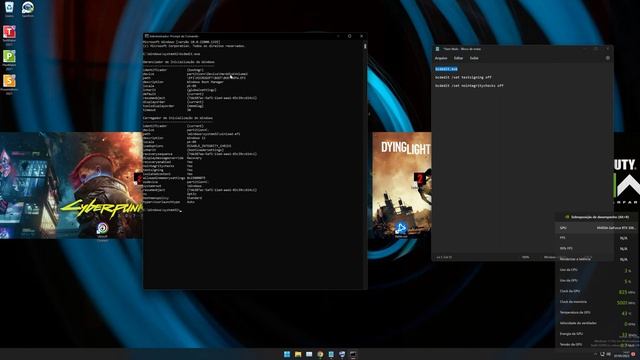The width and height of the screenshot is (640, 360).
Task: Open the network and volume tray icons
Action: click(x=605, y=354)
